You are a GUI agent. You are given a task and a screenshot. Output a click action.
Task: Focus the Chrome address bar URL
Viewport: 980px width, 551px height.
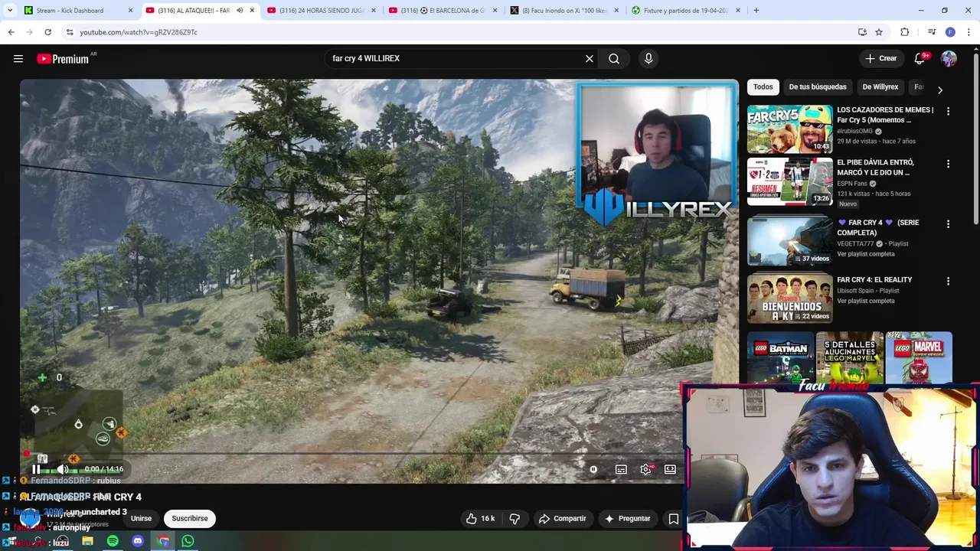tap(139, 32)
